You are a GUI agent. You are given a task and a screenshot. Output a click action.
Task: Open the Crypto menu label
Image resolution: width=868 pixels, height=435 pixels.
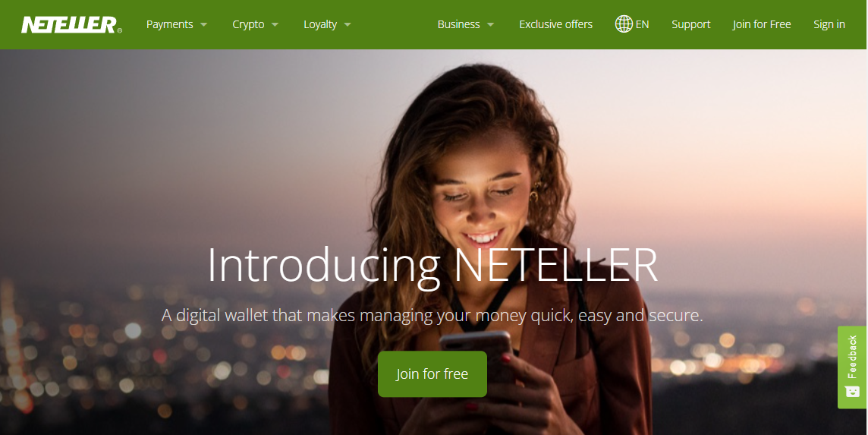tap(248, 24)
